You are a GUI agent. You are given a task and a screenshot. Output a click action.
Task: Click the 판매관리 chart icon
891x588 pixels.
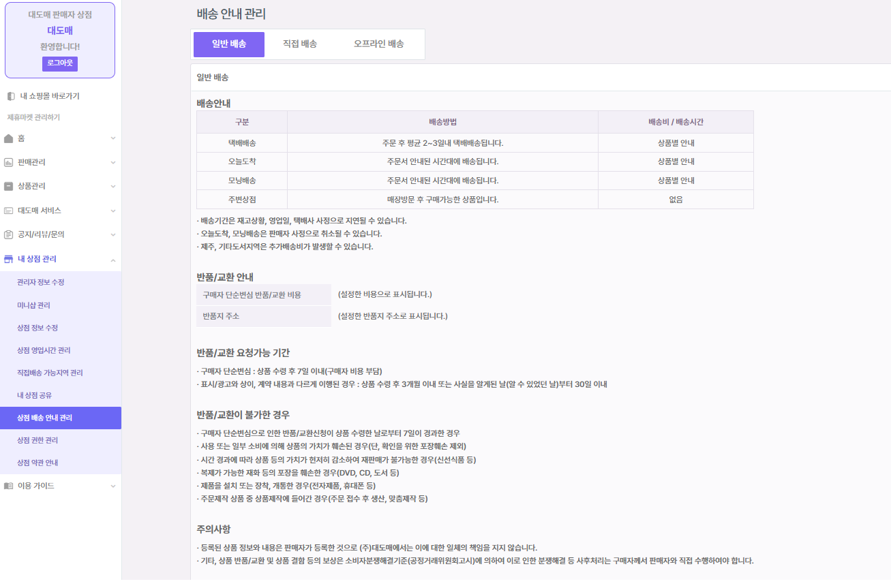click(x=9, y=162)
